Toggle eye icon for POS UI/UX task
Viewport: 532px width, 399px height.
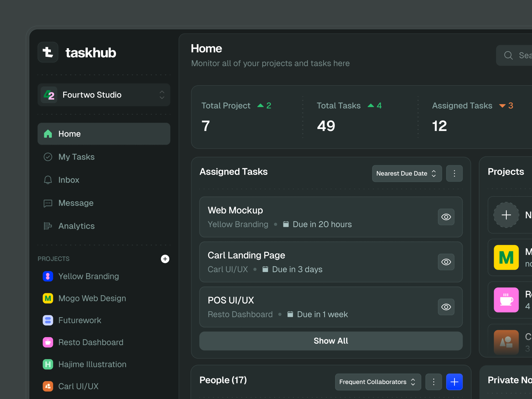tap(446, 307)
